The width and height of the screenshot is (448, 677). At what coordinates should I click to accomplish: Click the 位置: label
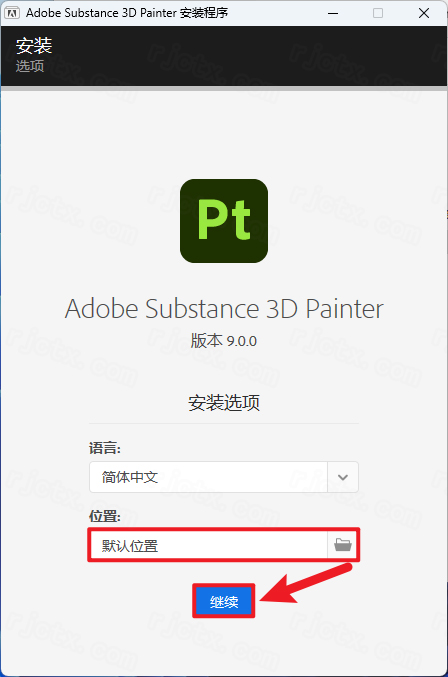(105, 516)
